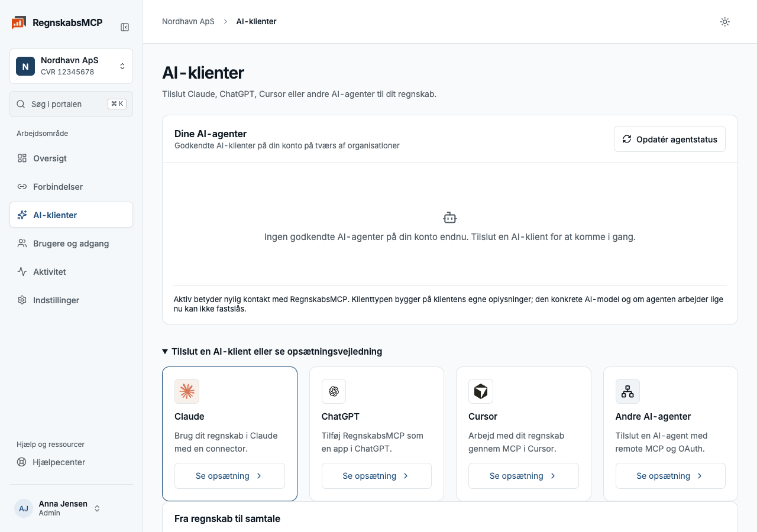
Task: Collapse the sidebar with the panel icon
Action: (125, 27)
